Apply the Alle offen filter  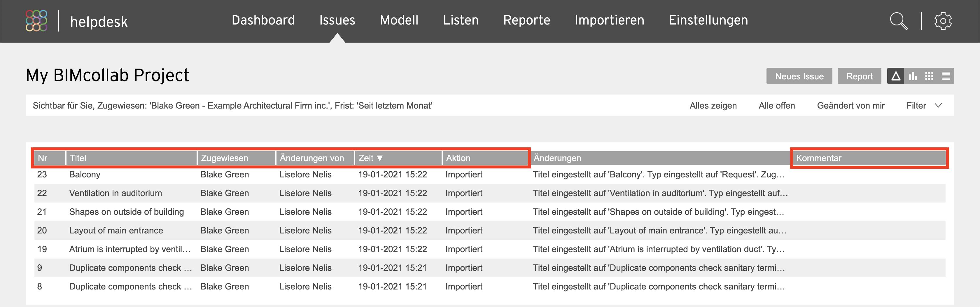776,105
